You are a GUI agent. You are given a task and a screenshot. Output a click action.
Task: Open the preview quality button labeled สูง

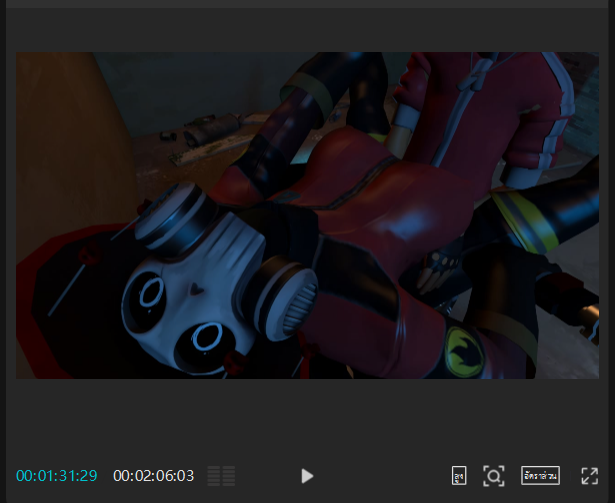point(459,476)
